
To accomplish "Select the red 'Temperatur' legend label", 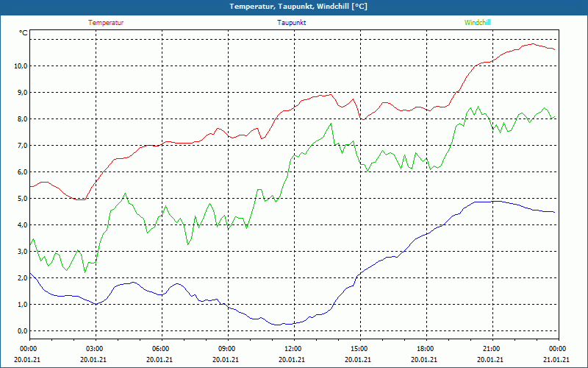I will [x=106, y=23].
